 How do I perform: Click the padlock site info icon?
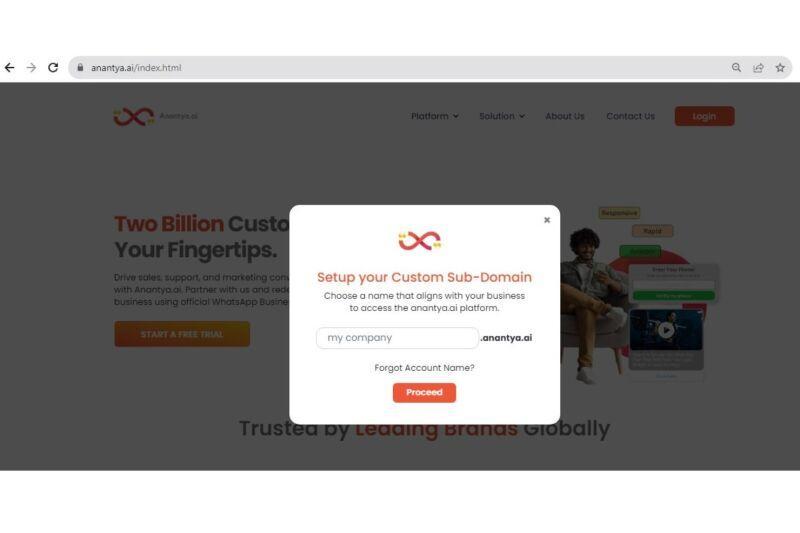click(x=80, y=67)
